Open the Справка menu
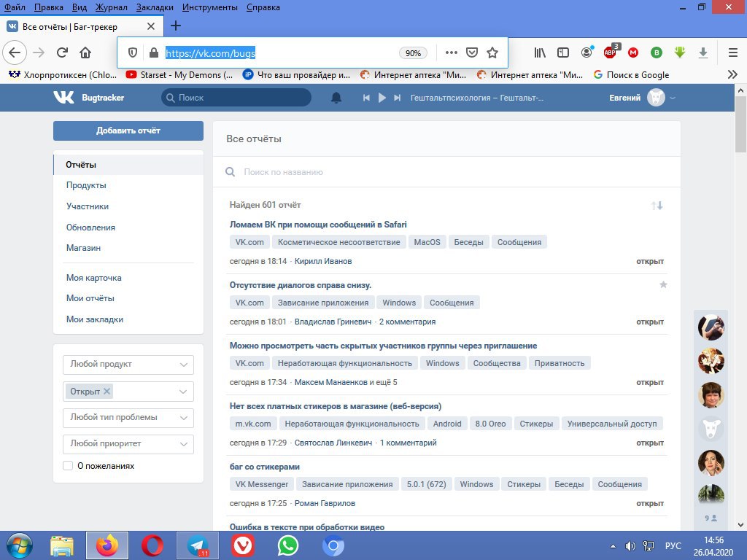The width and height of the screenshot is (747, 560). point(263,7)
